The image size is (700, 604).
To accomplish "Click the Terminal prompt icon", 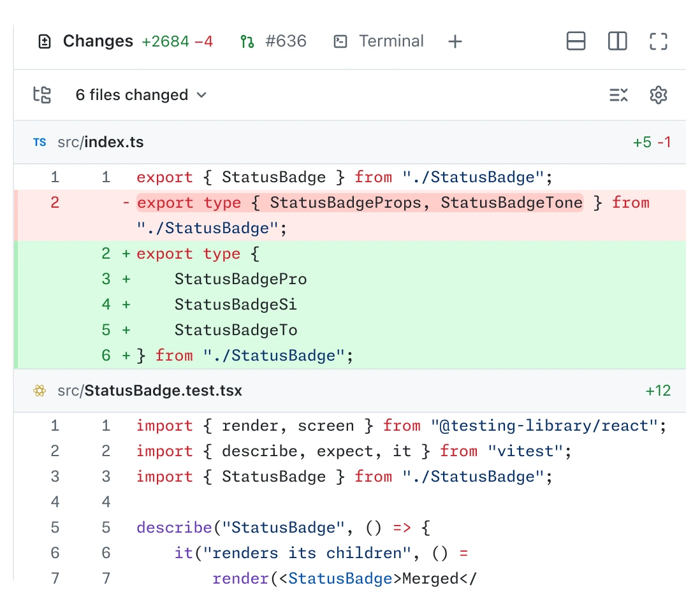I will pyautogui.click(x=340, y=41).
